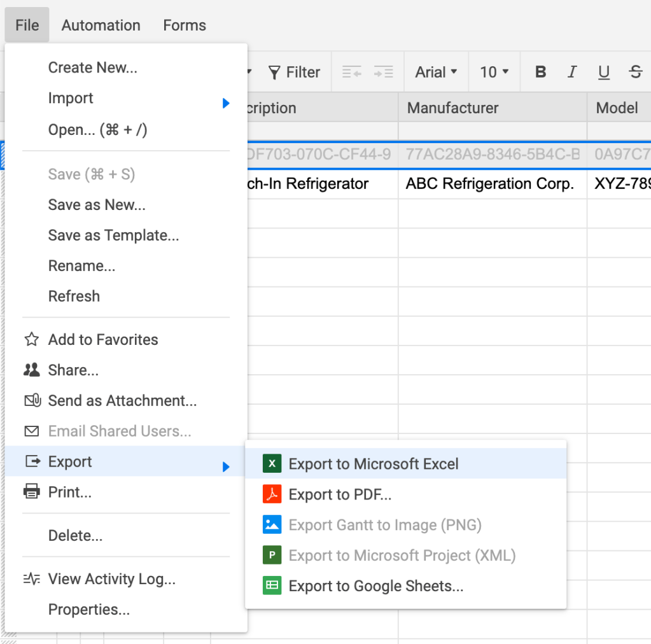Image resolution: width=651 pixels, height=644 pixels.
Task: Click the star icon for Add to Favorites
Action: [x=31, y=339]
